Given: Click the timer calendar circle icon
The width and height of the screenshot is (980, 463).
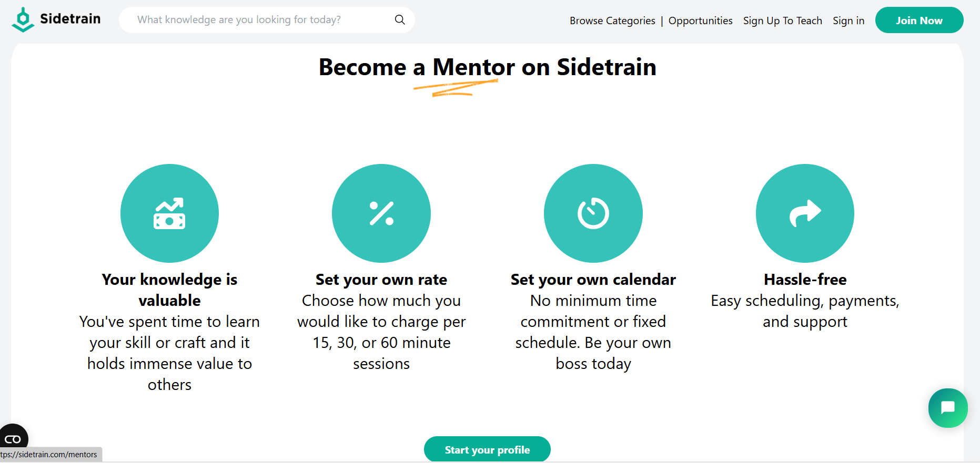Looking at the screenshot, I should [593, 213].
